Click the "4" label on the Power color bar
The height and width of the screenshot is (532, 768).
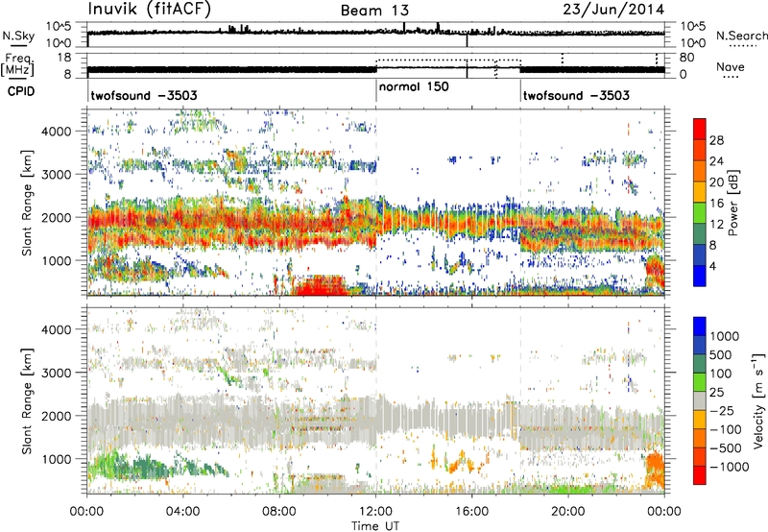coord(713,266)
